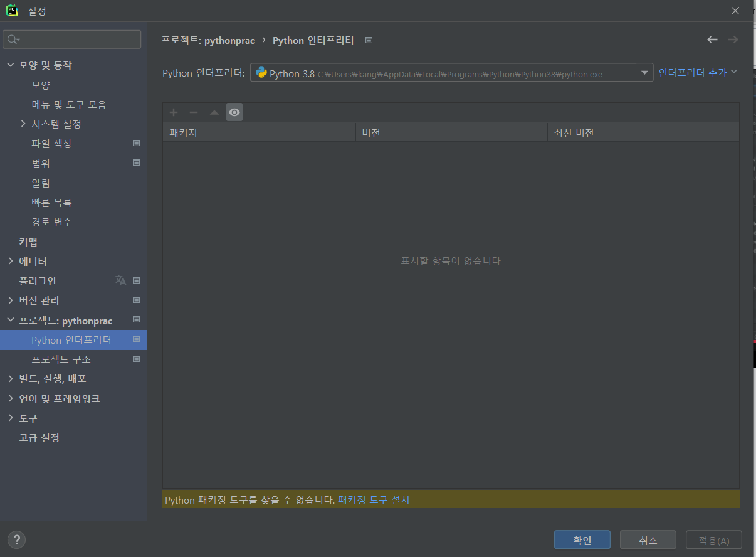Screen dimensions: 756x557
Task: Click the remove package minus icon
Action: 194,112
